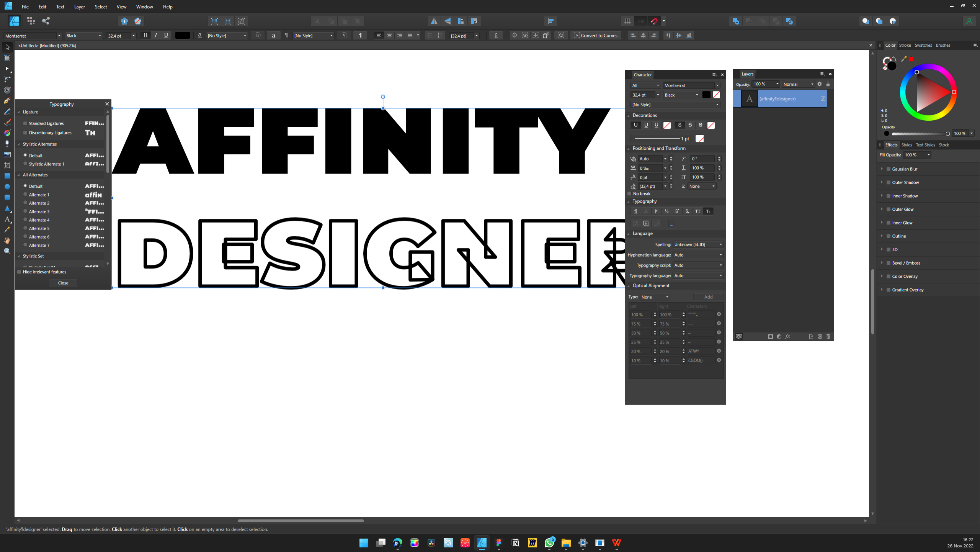Screen dimensions: 980x552
Task: Click Convert to Curves button
Action: click(x=596, y=35)
